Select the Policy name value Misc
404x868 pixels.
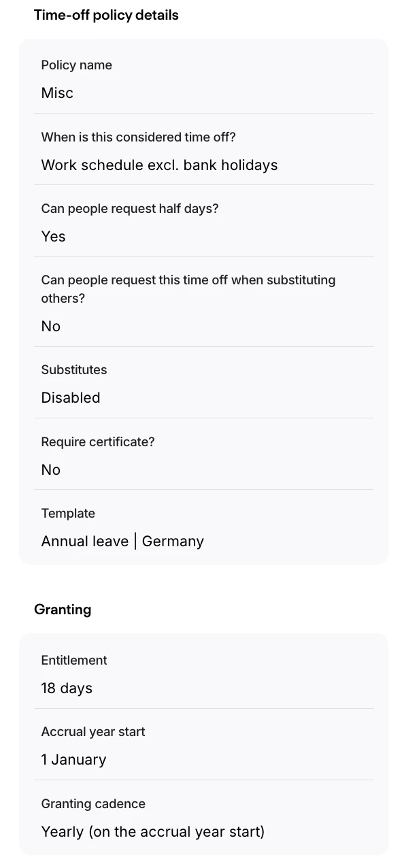point(57,93)
